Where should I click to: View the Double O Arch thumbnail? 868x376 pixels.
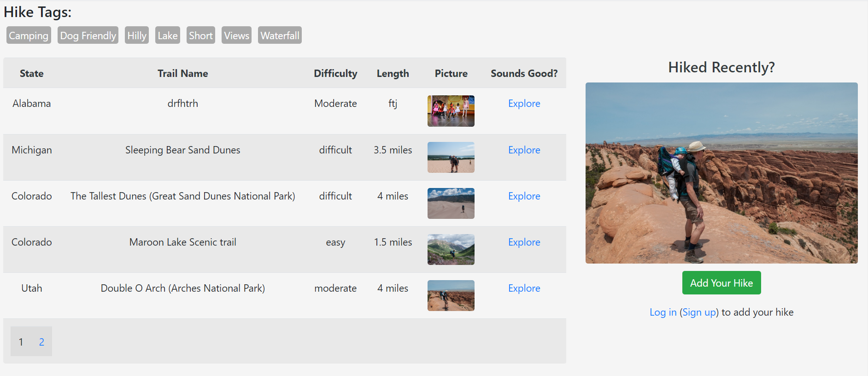[x=451, y=295]
